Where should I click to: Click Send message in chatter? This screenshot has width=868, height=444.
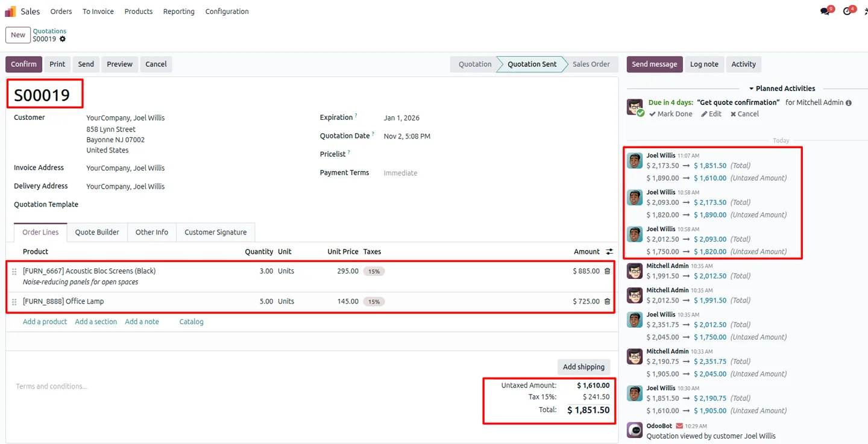tap(655, 64)
